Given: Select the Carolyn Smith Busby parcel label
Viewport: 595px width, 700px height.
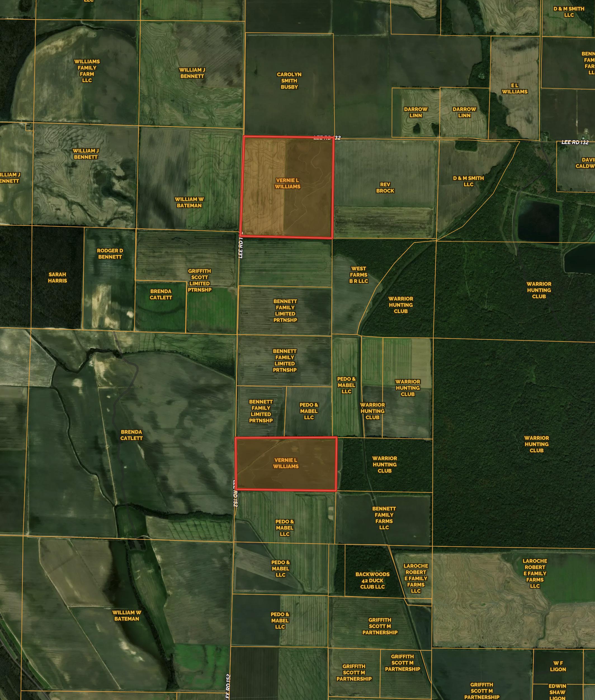Looking at the screenshot, I should (x=289, y=81).
